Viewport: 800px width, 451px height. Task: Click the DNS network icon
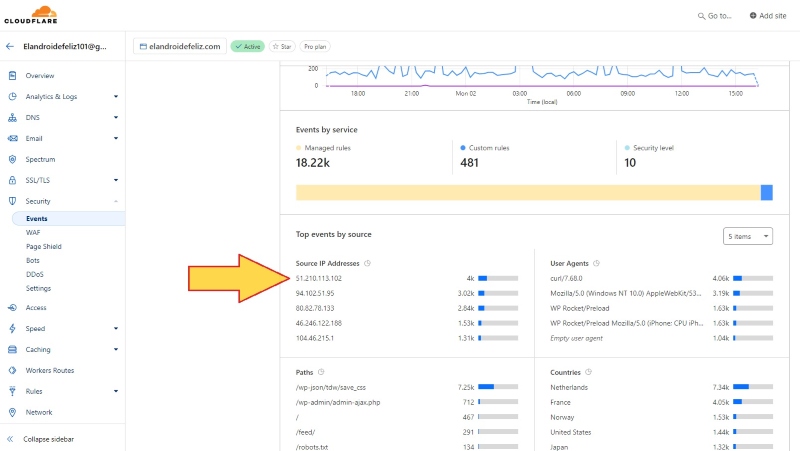tap(12, 117)
